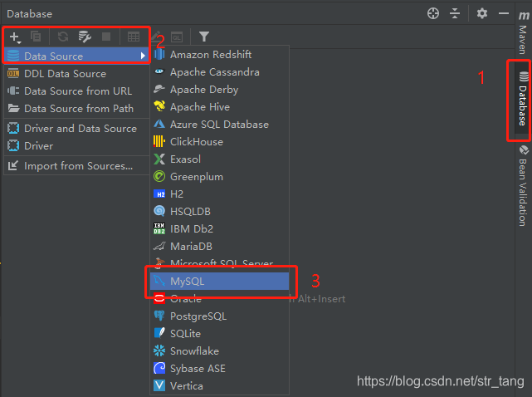Screen dimensions: 532x397
Task: Choose IBM Db2 data source
Action: click(x=219, y=229)
